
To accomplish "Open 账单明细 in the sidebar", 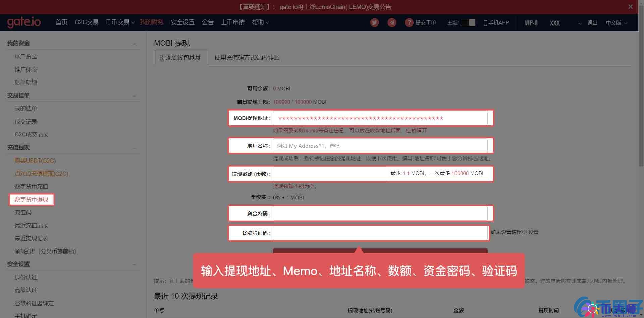I will (x=26, y=82).
